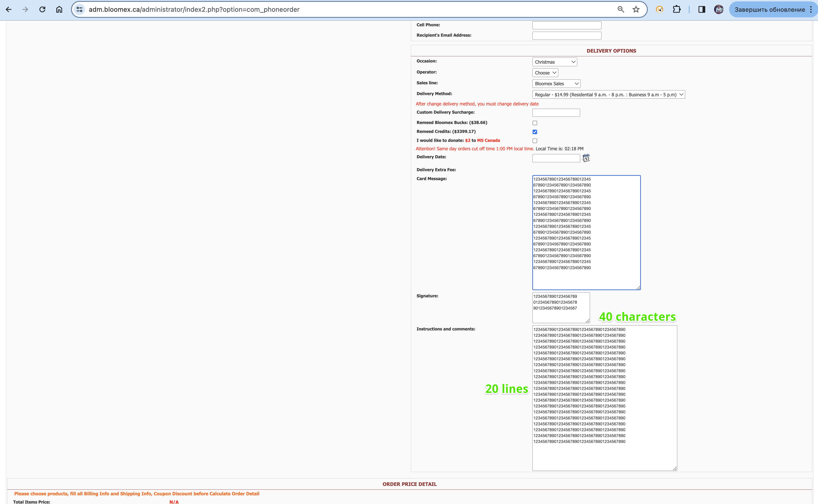Toggle the browser side panel
Image resolution: width=818 pixels, height=504 pixels.
pyautogui.click(x=702, y=9)
